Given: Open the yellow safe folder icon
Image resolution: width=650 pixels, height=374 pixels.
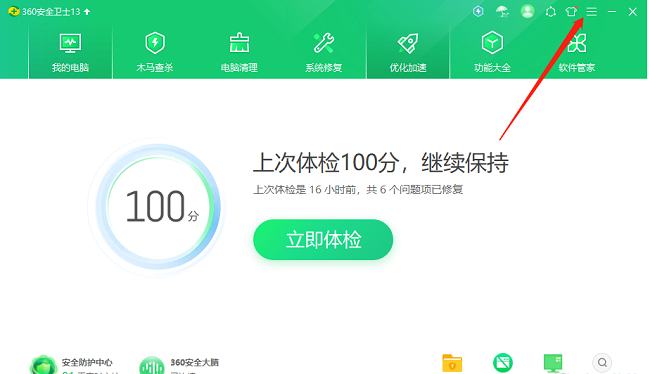Looking at the screenshot, I should point(452,363).
